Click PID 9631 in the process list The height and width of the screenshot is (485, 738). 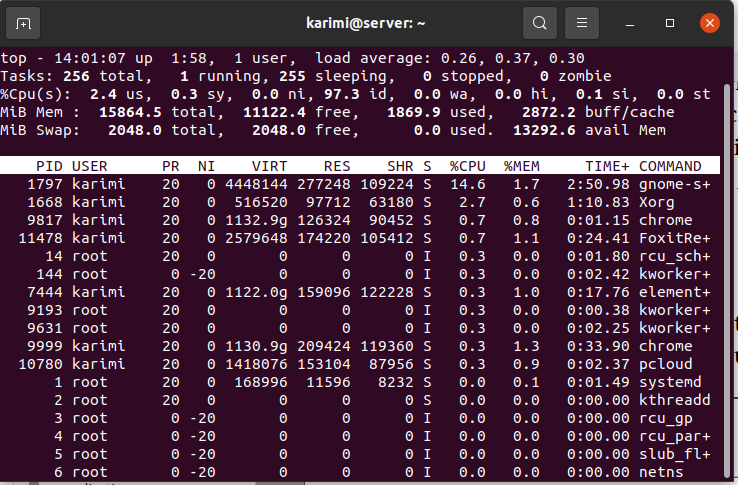click(x=45, y=328)
